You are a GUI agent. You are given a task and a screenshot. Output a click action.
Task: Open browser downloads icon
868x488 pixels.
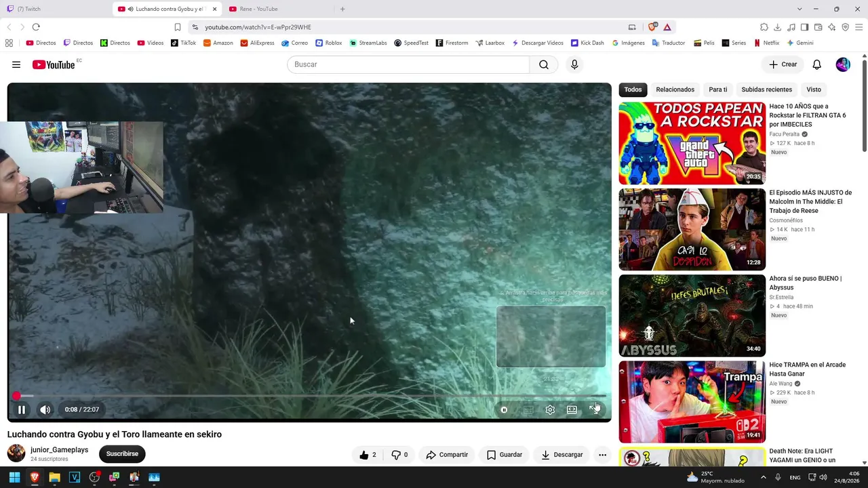click(x=778, y=27)
